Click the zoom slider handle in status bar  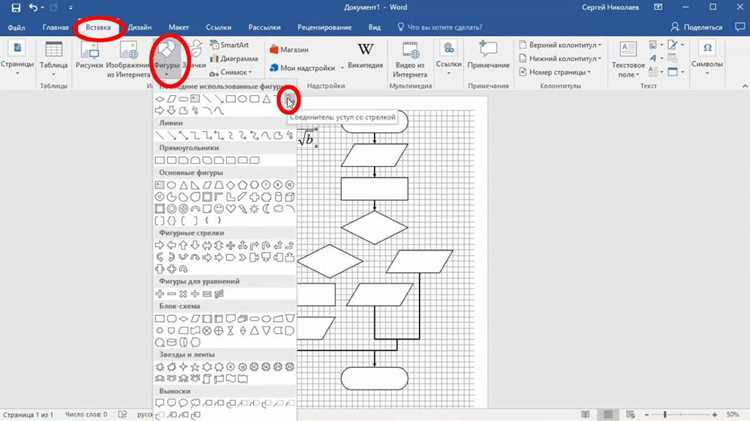point(665,414)
